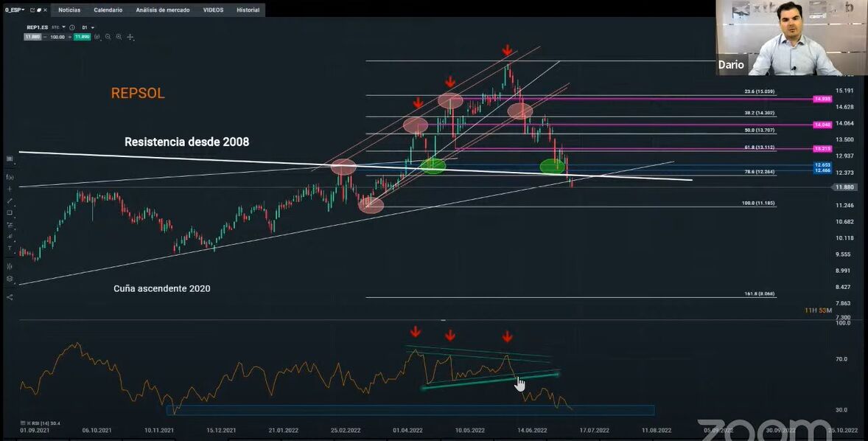Click the current price 11.880 axis label

point(844,187)
